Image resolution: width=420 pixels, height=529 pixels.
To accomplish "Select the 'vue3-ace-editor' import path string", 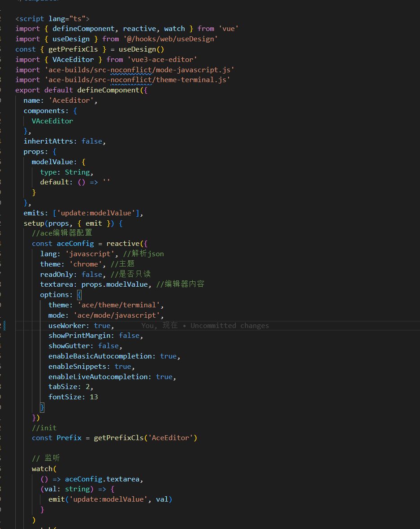I will pos(162,59).
